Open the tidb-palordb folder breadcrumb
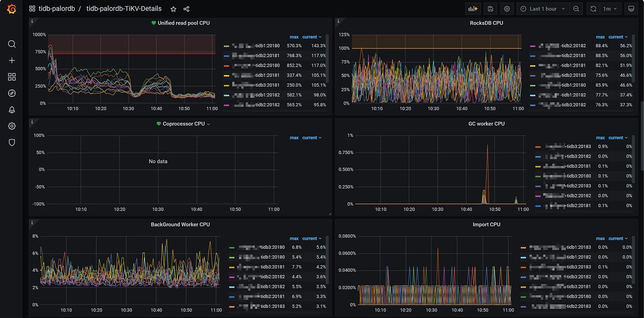Image resolution: width=644 pixels, height=318 pixels. point(56,9)
